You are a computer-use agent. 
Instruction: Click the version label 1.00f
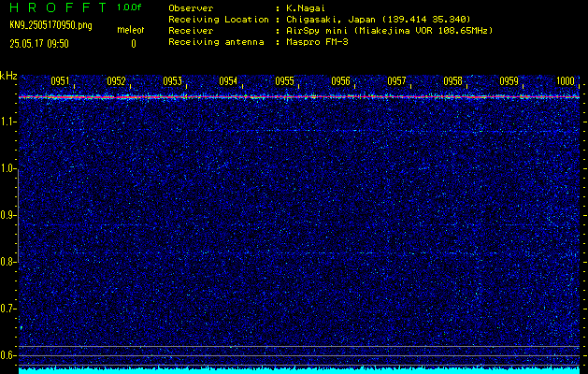tap(129, 7)
